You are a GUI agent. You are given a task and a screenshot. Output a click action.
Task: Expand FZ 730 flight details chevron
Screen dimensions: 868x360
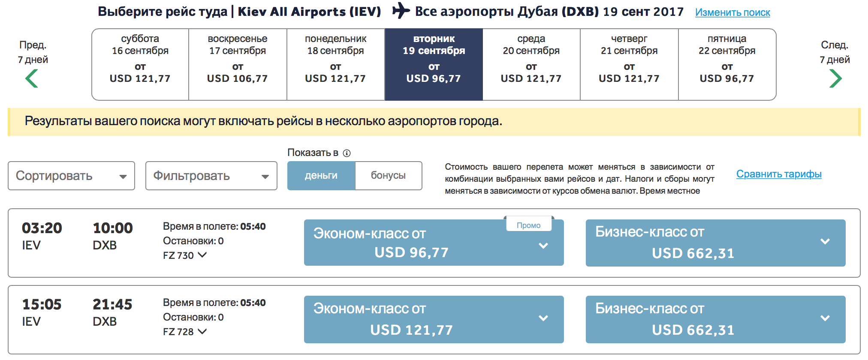tap(202, 255)
